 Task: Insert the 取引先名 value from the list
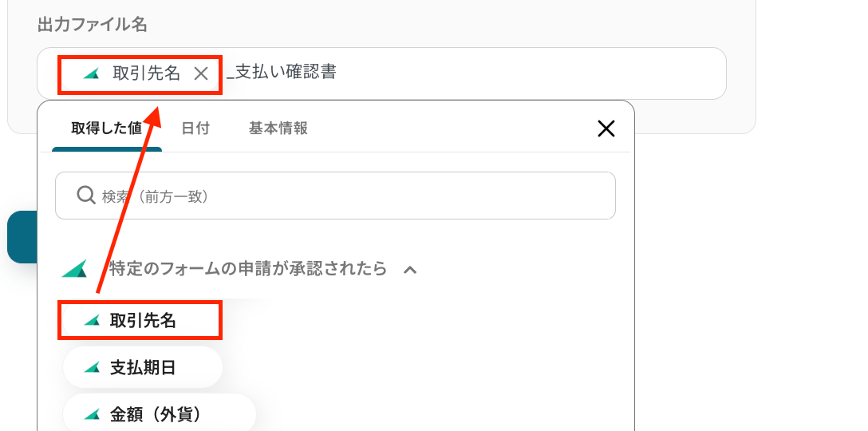[140, 320]
